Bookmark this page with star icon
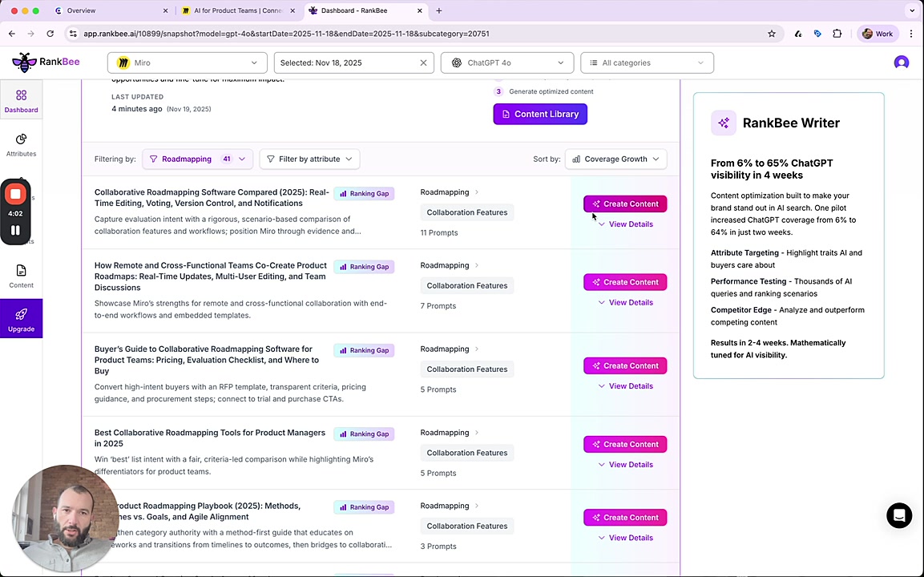Screen dimensions: 924x577 pos(772,34)
